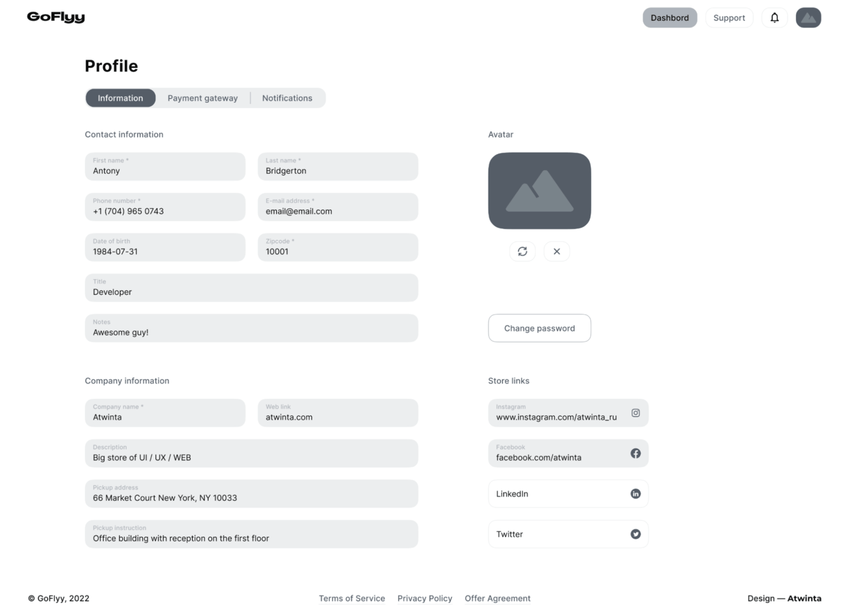This screenshot has height=616, width=849.
Task: Switch to the Payment gateway tab
Action: click(x=203, y=98)
